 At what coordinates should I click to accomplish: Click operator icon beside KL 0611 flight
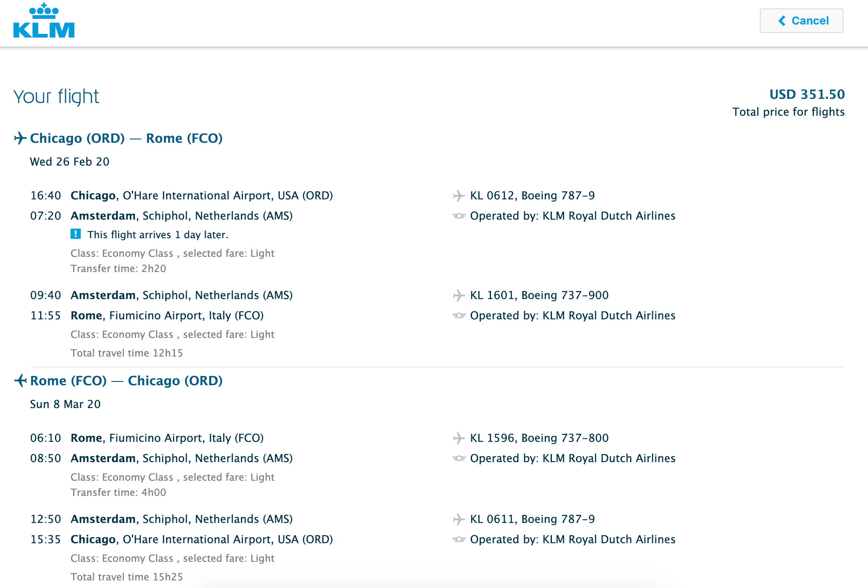459,539
